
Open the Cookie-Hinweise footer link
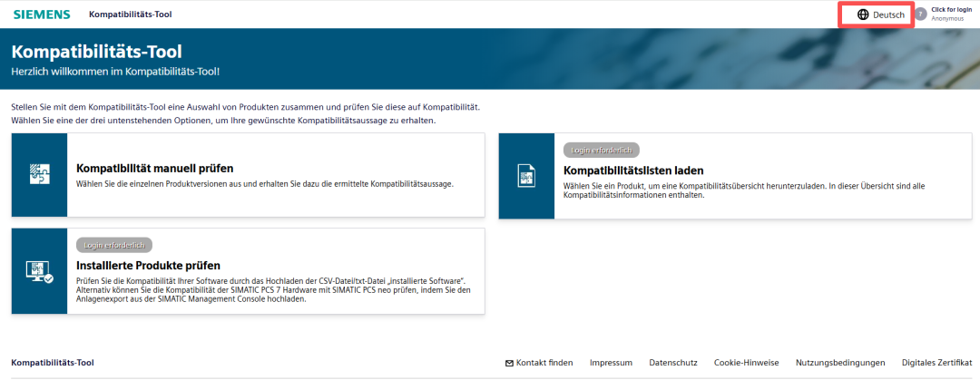746,363
